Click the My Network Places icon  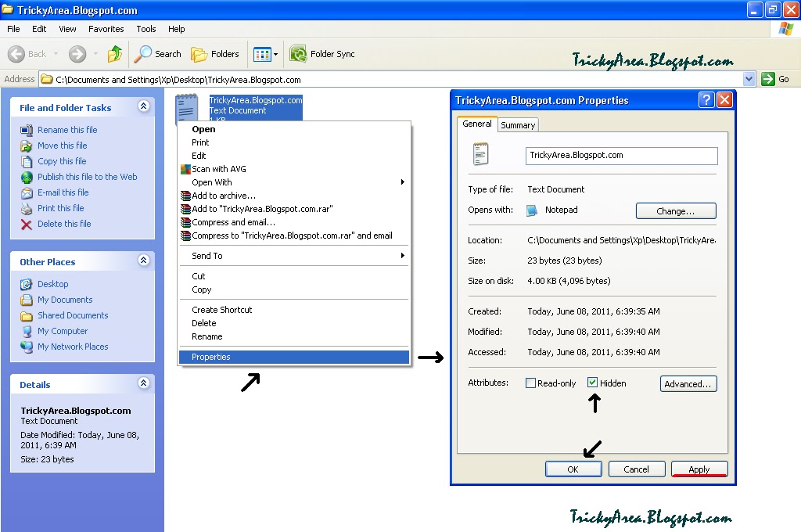coord(27,347)
